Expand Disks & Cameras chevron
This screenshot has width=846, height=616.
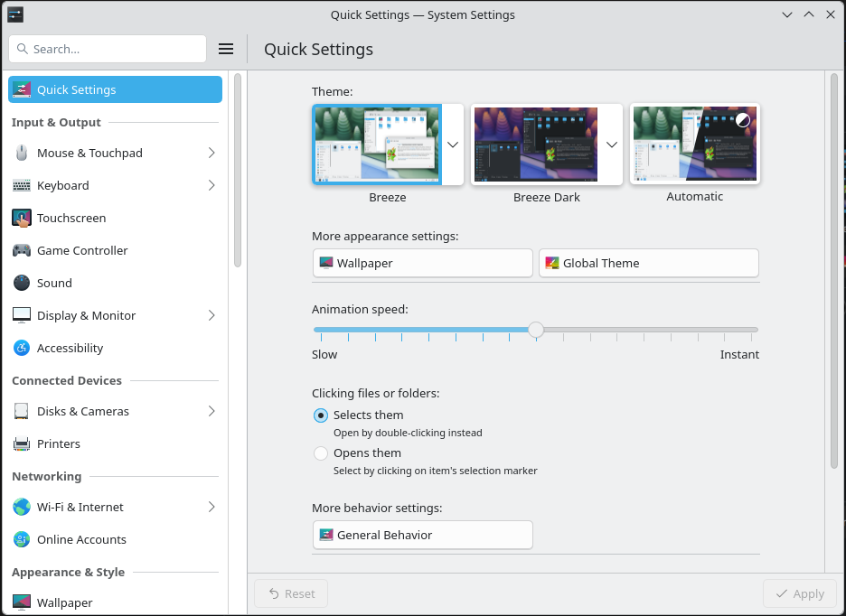tap(211, 411)
